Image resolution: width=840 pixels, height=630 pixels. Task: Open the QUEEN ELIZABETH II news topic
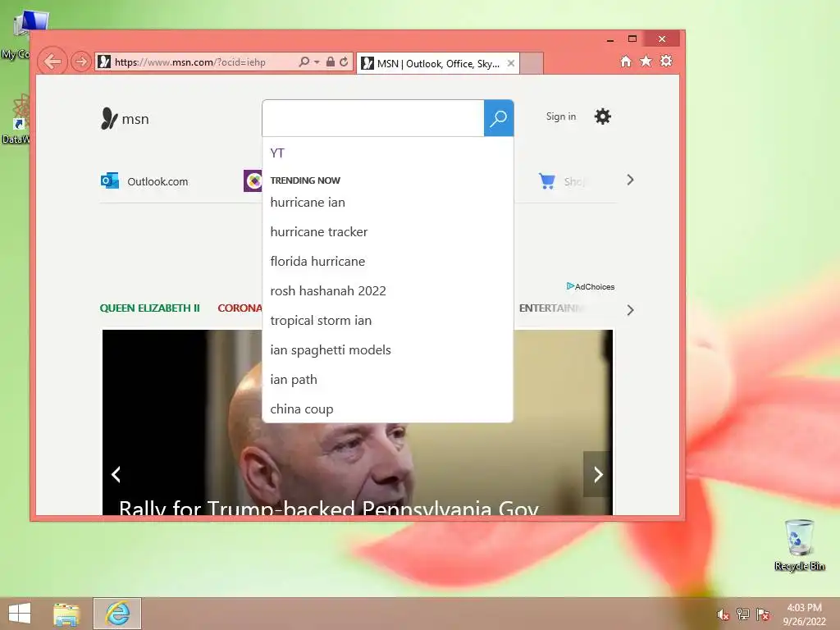(x=149, y=308)
